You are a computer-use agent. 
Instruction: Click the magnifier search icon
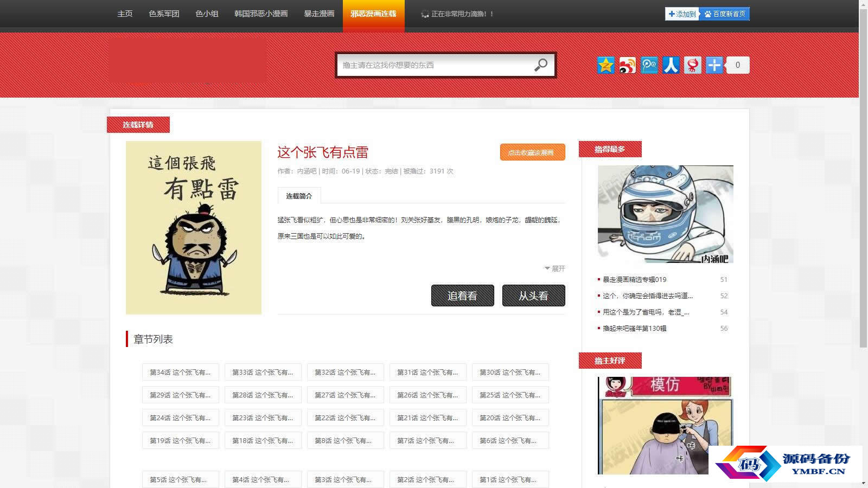pos(540,65)
